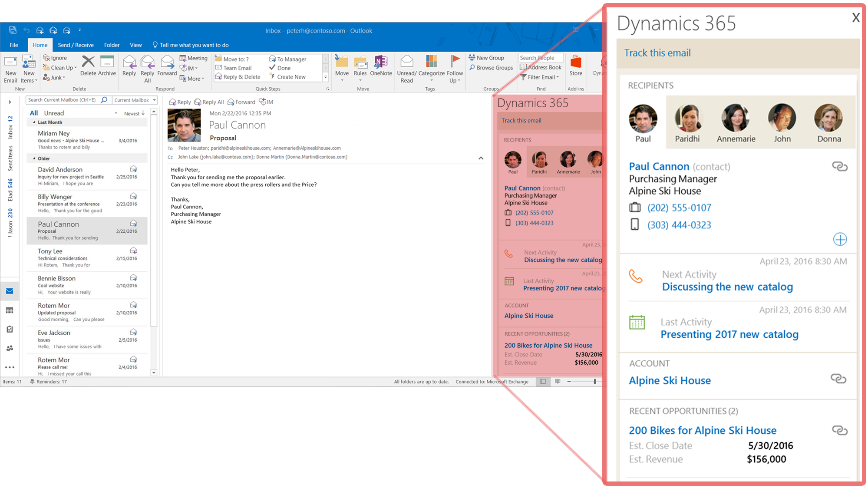This screenshot has height=488, width=868.
Task: Open the Mail view in navigation bar
Action: point(10,291)
